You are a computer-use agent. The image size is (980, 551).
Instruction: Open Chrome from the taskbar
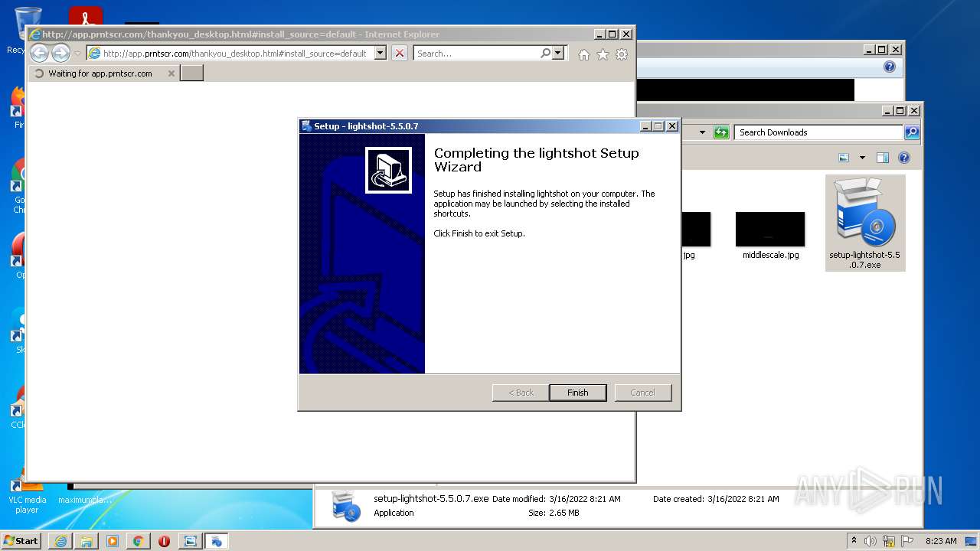click(139, 541)
